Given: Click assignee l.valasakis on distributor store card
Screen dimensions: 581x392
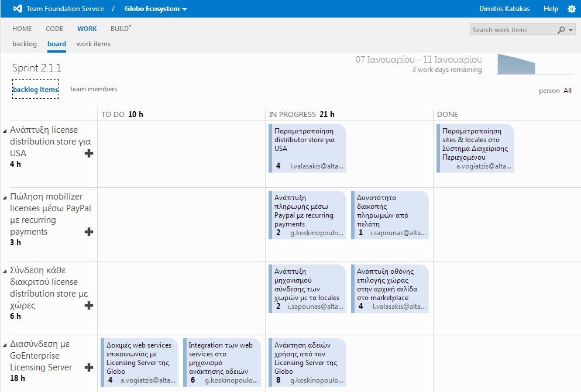Looking at the screenshot, I should [317, 166].
